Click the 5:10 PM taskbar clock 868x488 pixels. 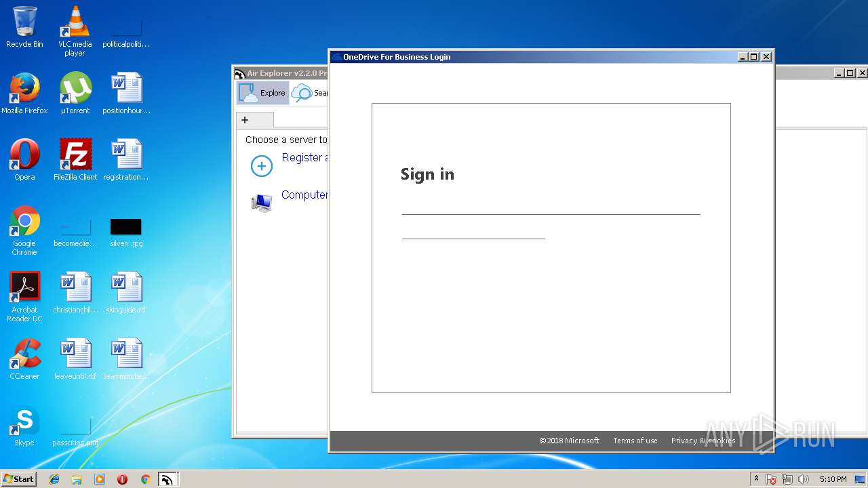point(833,479)
